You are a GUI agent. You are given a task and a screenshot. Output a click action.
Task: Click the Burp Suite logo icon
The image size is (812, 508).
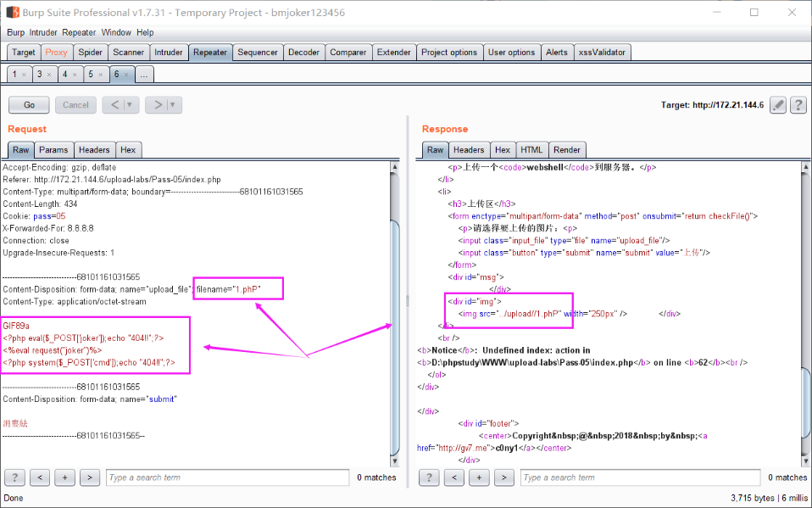tap(13, 12)
